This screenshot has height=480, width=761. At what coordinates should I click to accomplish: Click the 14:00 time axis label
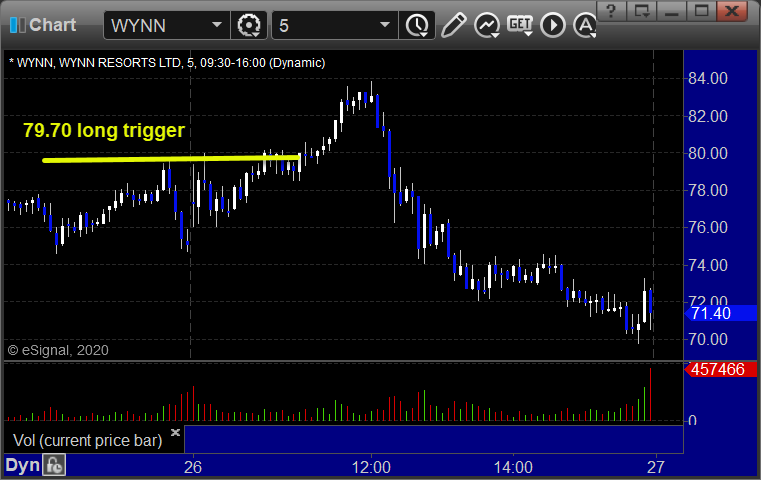[x=513, y=467]
